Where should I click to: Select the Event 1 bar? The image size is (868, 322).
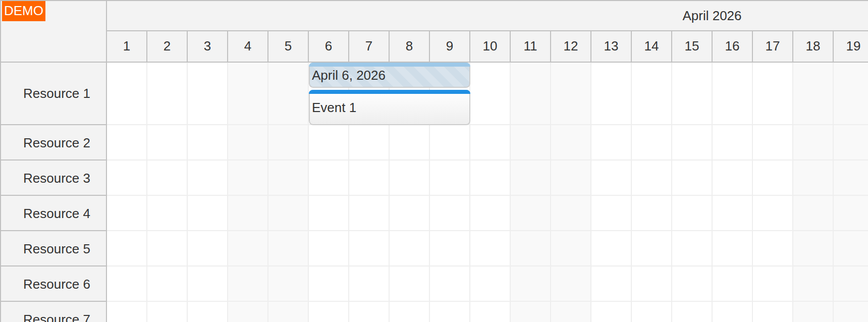389,108
